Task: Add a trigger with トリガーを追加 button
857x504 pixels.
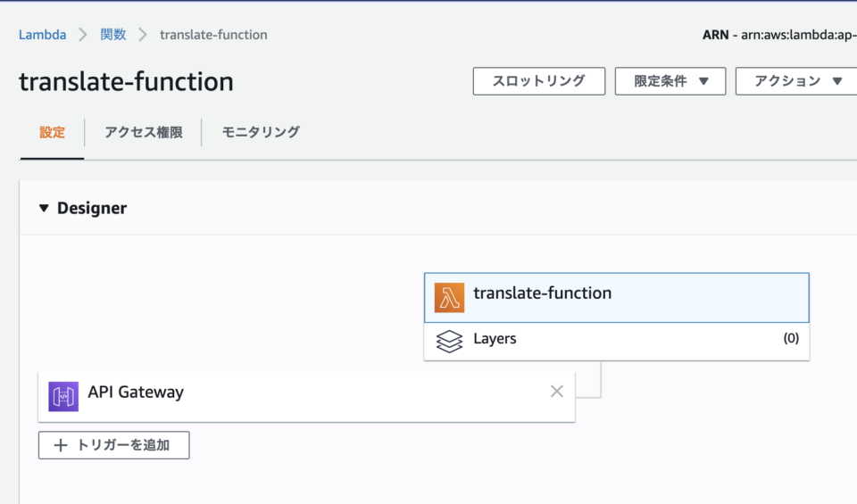Action: pyautogui.click(x=113, y=446)
